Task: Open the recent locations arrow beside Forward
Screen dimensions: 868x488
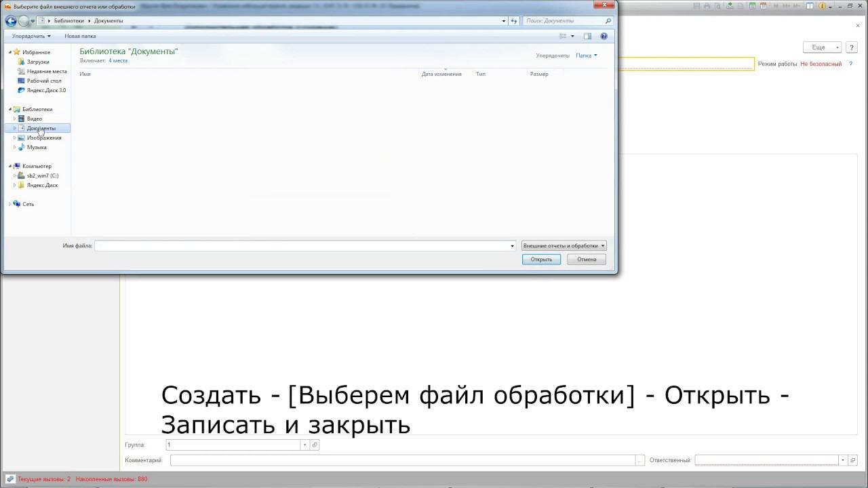Action: [x=33, y=21]
